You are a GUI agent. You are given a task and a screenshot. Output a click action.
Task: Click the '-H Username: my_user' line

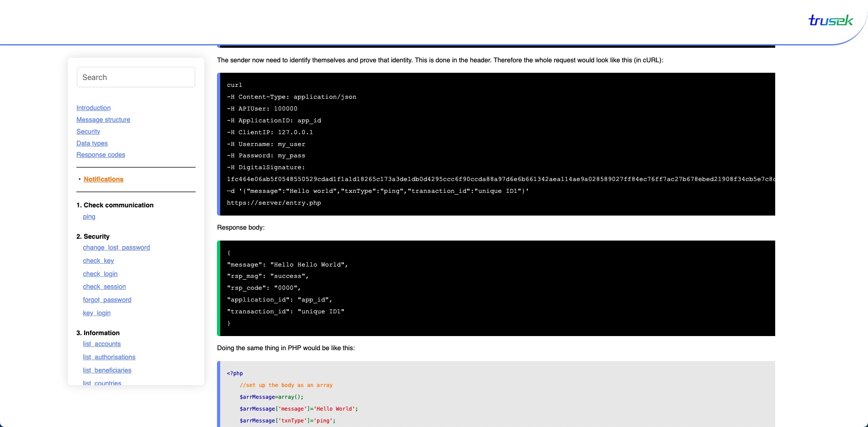pos(266,144)
